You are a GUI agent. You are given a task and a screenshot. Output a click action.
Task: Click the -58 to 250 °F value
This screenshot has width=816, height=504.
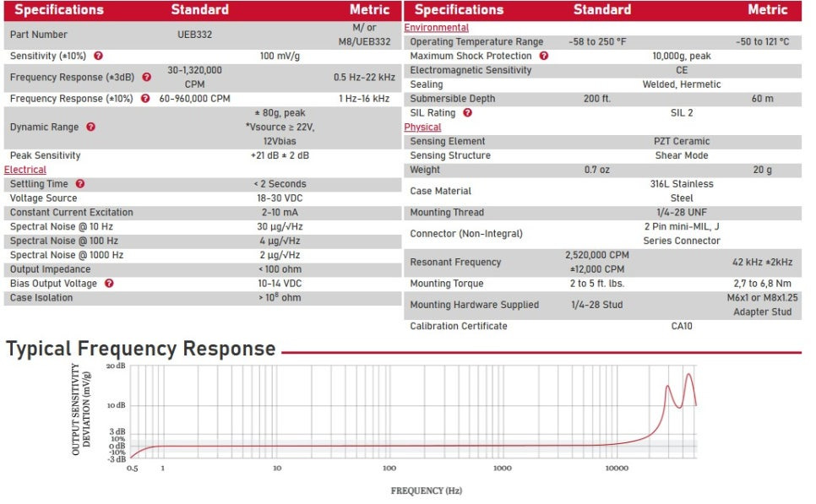point(597,41)
